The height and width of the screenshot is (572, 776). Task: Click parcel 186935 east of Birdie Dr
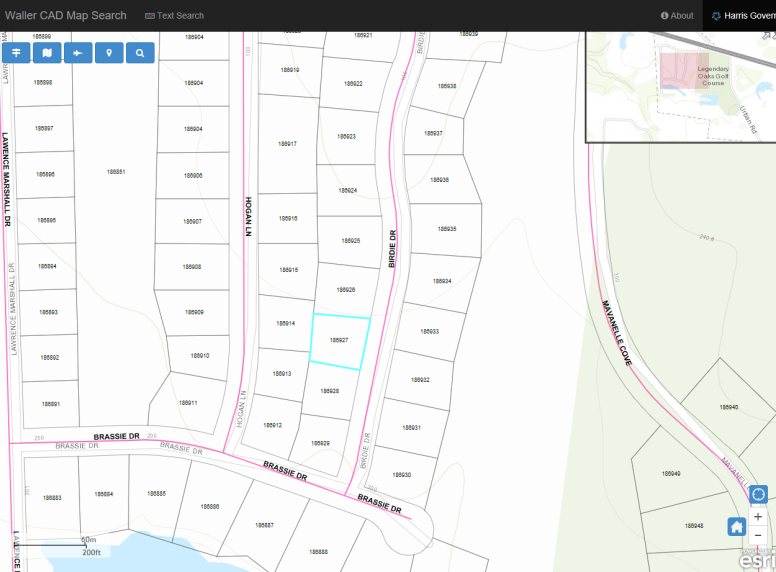click(x=446, y=229)
